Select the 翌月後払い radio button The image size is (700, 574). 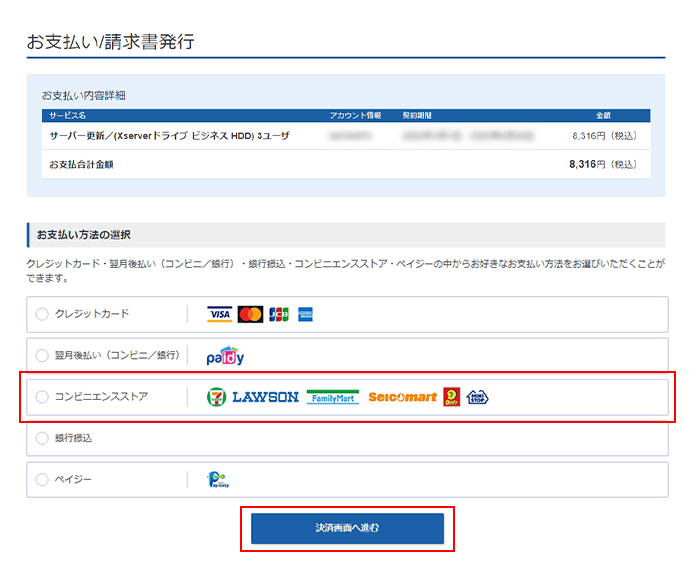(x=42, y=356)
